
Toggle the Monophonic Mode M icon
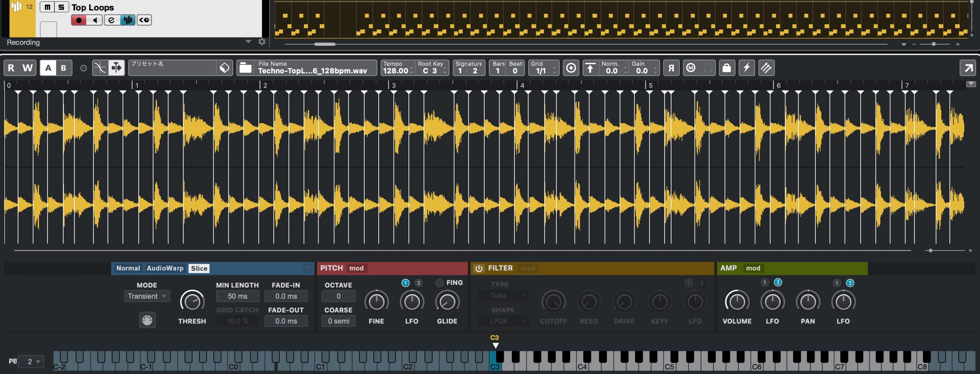point(691,68)
